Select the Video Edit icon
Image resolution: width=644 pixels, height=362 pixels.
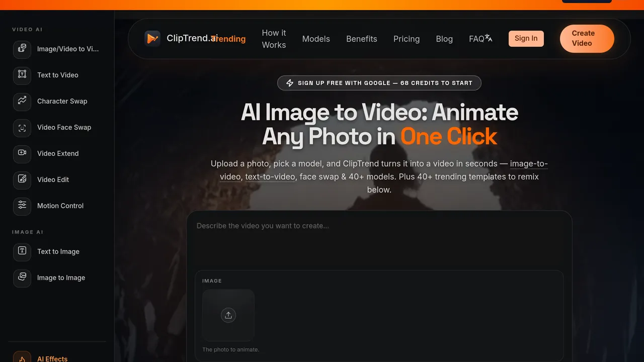click(22, 179)
